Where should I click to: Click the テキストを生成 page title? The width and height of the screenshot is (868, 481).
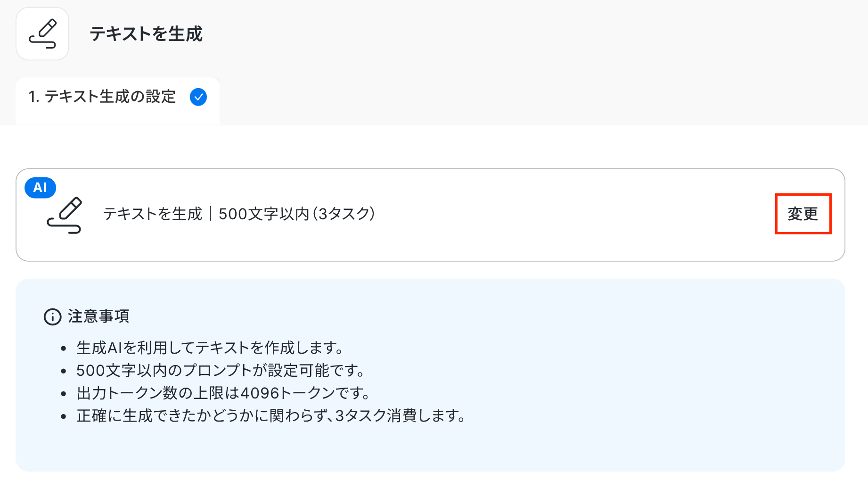click(x=146, y=34)
